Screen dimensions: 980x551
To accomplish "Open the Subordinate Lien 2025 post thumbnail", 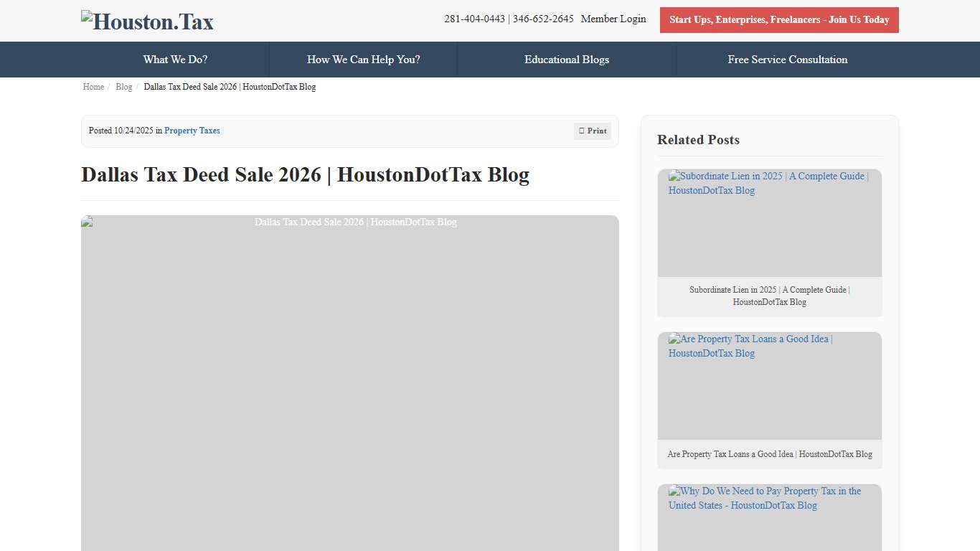I will [x=769, y=222].
